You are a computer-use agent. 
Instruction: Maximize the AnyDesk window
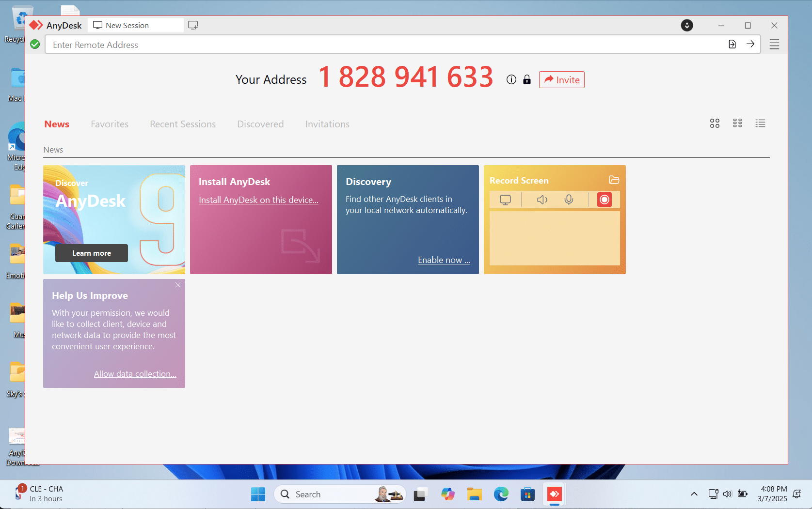pos(748,25)
